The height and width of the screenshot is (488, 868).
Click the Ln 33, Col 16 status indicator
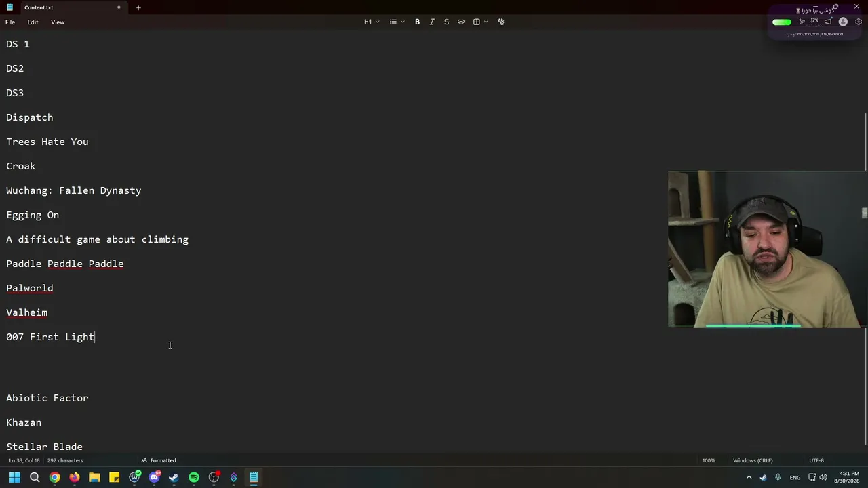25,460
